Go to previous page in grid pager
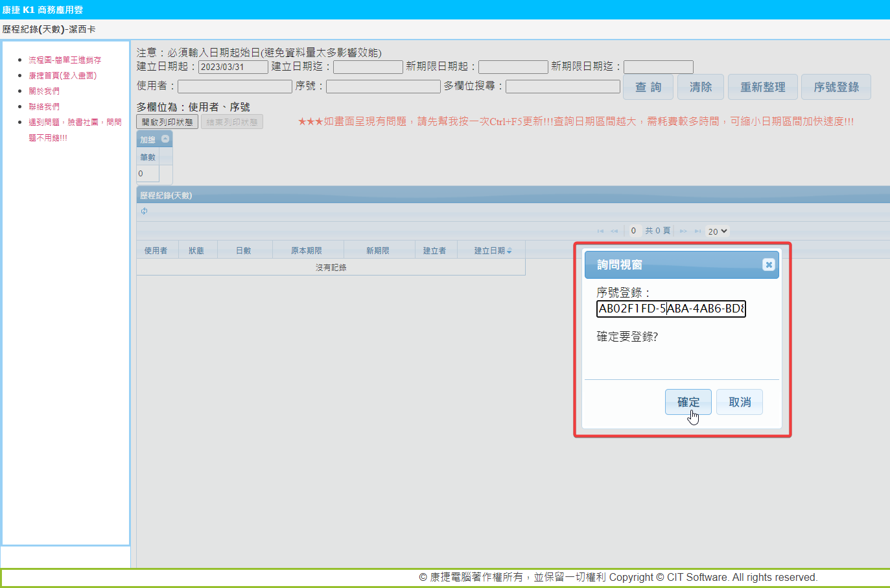Viewport: 890px width, 588px height. point(614,231)
